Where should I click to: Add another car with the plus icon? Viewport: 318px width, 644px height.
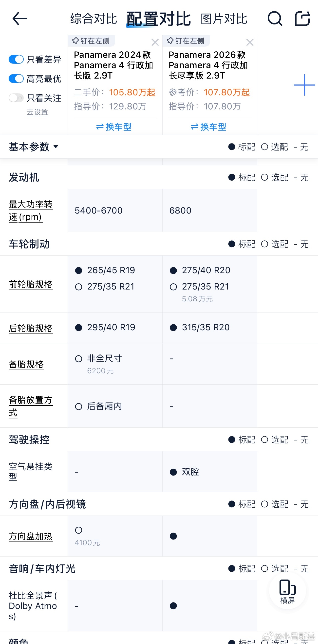click(x=304, y=85)
